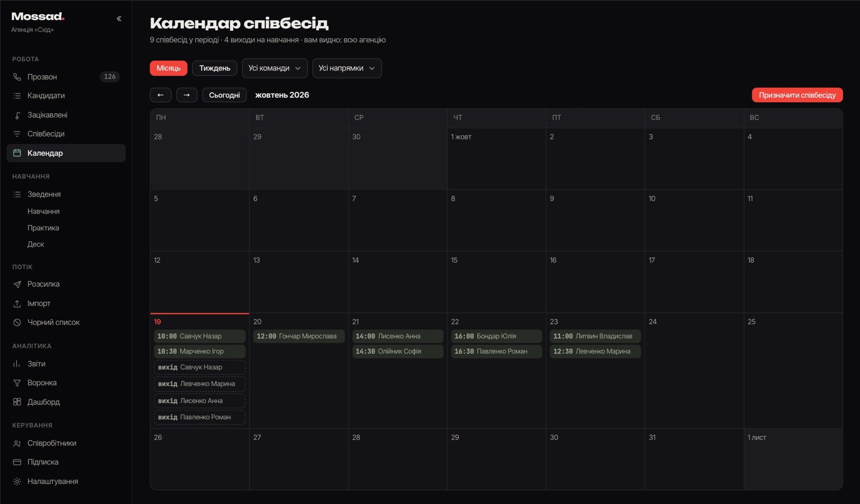This screenshot has width=860, height=504.
Task: Go to next month with right arrow
Action: pyautogui.click(x=187, y=95)
